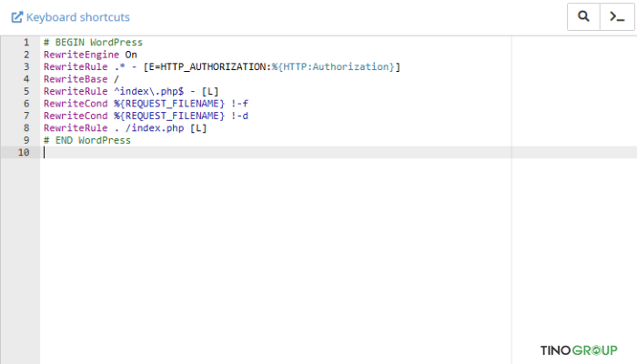
Task: Click line number 8 in the gutter
Action: [26, 127]
